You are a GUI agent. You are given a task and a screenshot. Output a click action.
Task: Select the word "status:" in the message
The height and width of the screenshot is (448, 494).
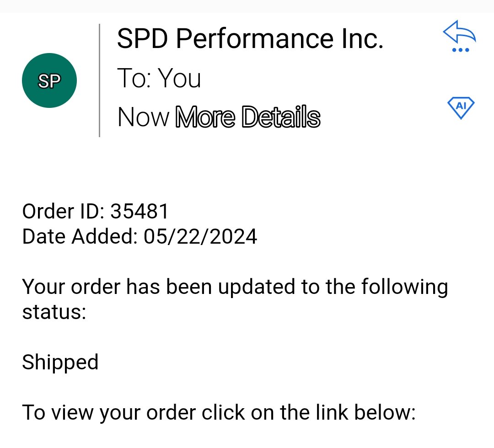pos(54,312)
